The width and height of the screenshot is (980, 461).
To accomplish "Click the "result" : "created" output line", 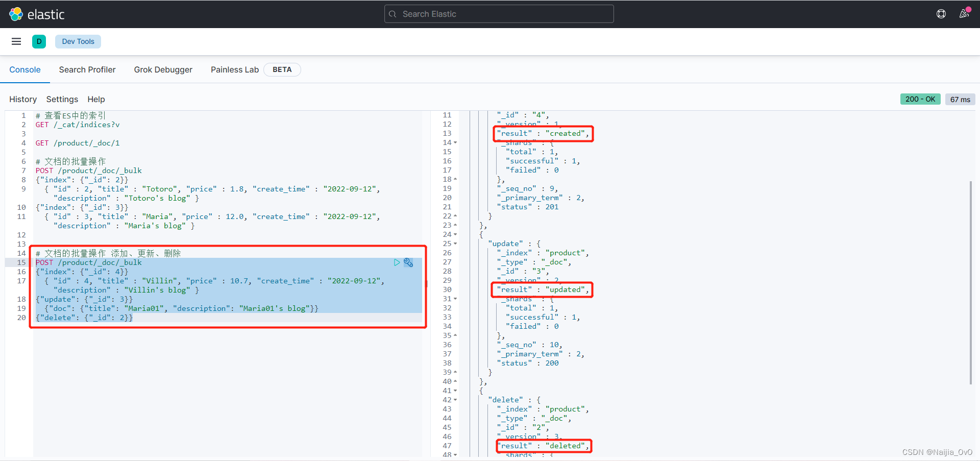I will 543,134.
